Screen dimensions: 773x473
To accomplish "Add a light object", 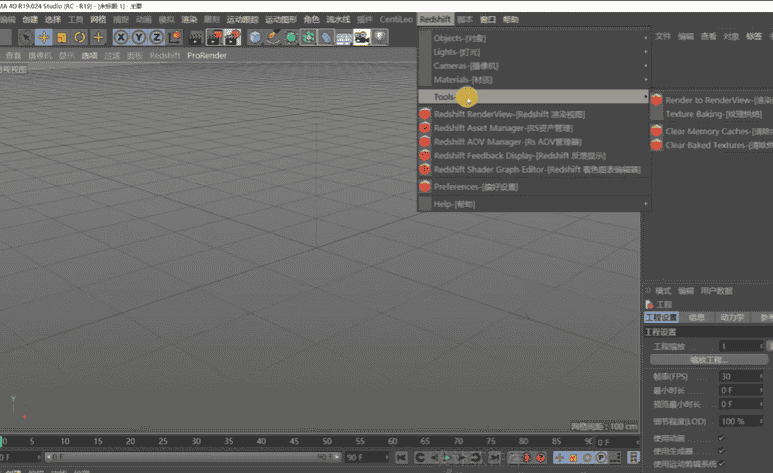I will pos(380,37).
